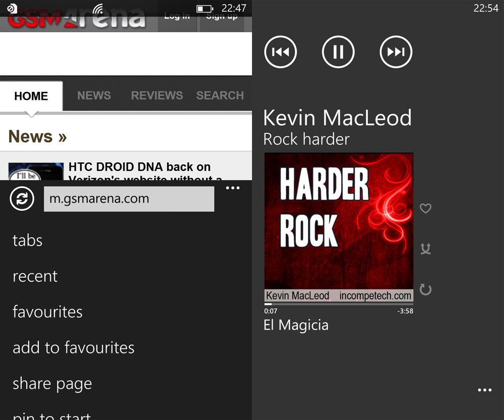
Task: Open the favourites list
Action: (x=47, y=312)
